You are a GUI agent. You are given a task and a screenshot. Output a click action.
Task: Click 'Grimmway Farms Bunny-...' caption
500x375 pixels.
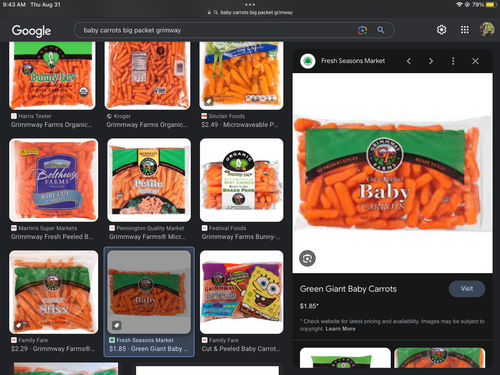[241, 237]
